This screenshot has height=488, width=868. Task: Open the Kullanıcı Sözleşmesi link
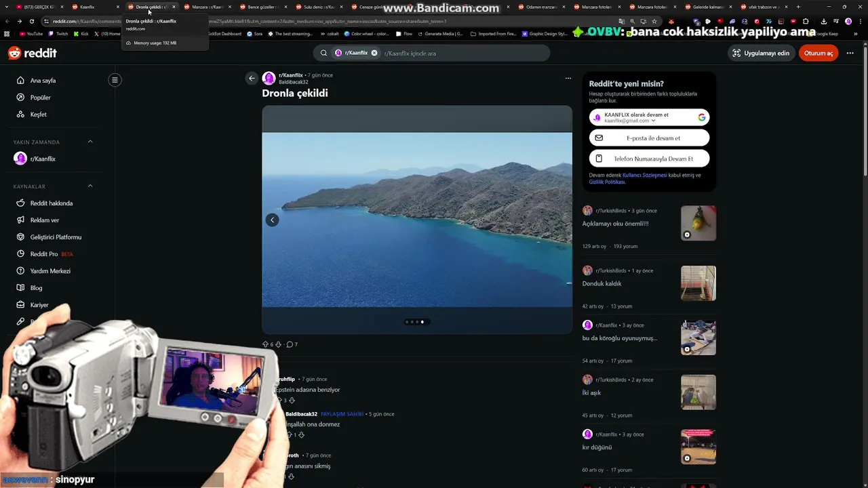coord(645,175)
